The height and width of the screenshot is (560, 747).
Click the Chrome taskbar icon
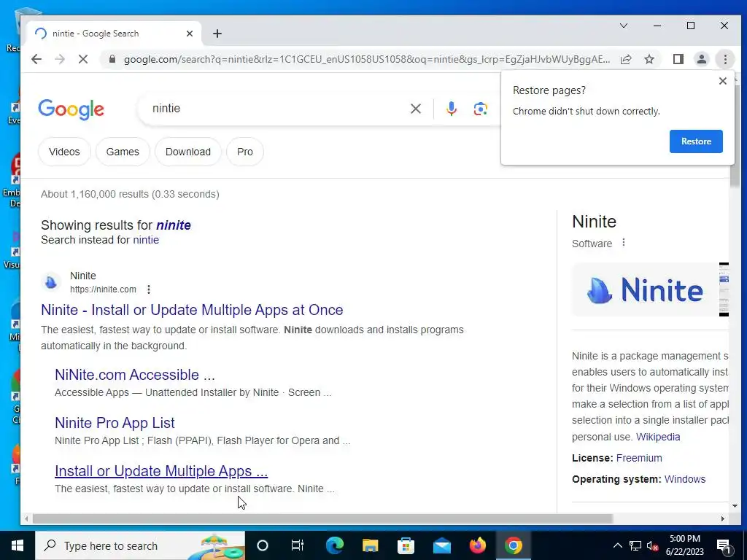point(513,545)
